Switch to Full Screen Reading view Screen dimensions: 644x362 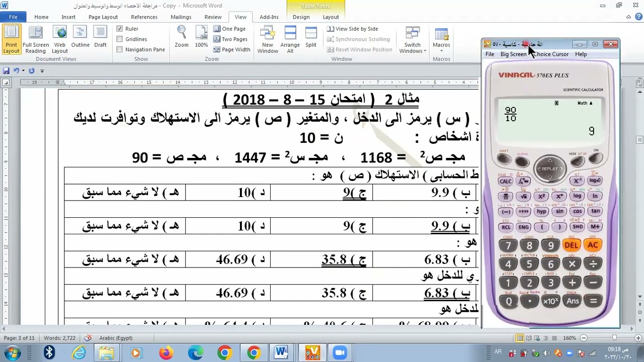click(x=35, y=39)
